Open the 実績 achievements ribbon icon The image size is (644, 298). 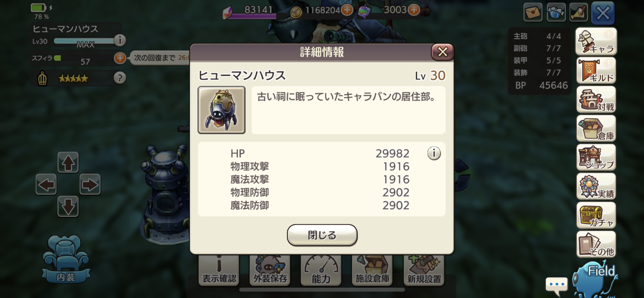pyautogui.click(x=596, y=186)
